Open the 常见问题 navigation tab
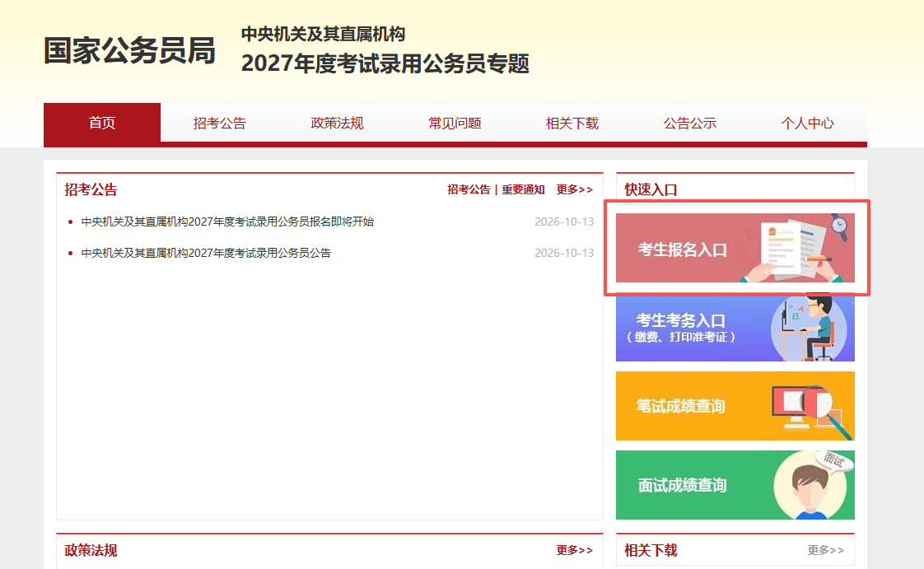Viewport: 924px width, 569px height. [455, 124]
